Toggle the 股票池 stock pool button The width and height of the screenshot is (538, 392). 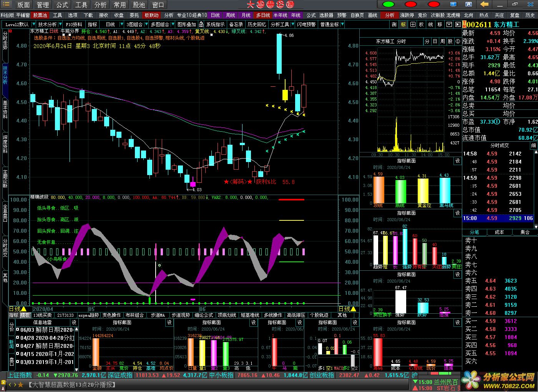tap(40, 15)
